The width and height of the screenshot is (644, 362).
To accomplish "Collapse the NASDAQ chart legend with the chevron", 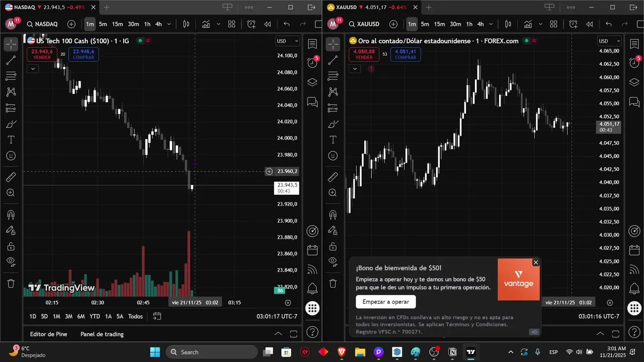I will click(33, 68).
